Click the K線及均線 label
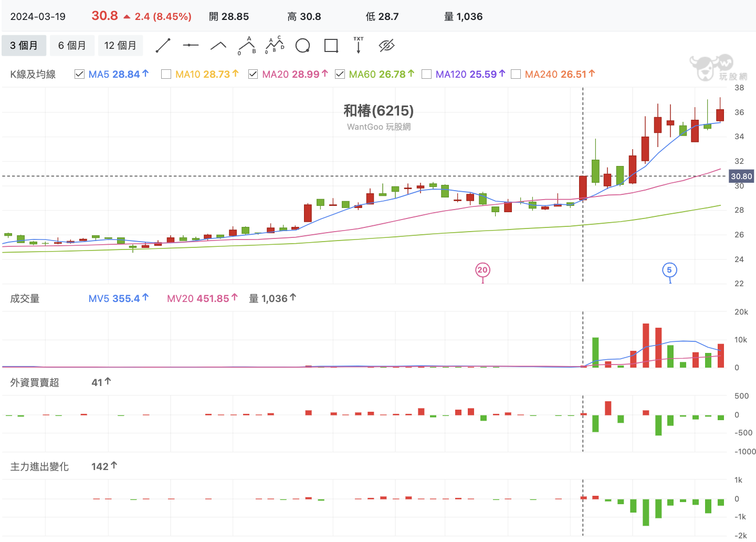 [x=33, y=74]
